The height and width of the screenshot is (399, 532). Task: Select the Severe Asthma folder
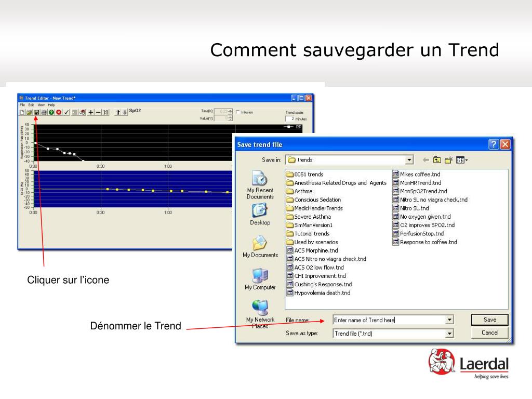(x=309, y=217)
